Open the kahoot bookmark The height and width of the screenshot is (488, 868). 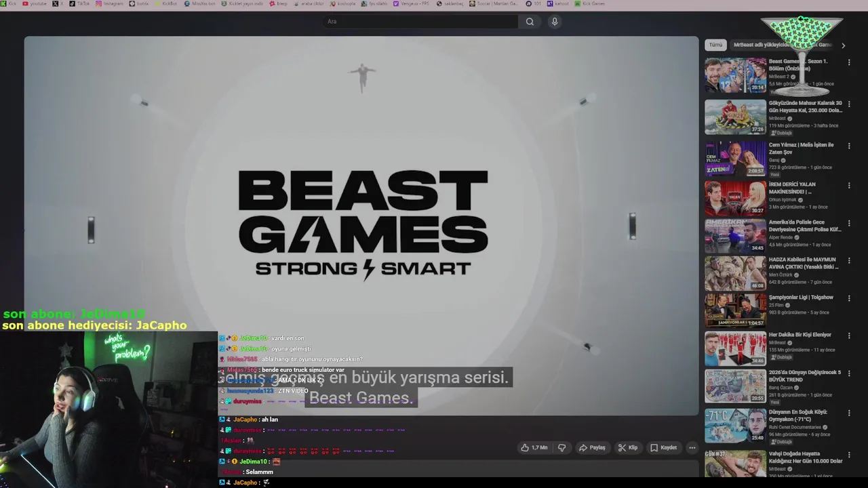coord(558,3)
